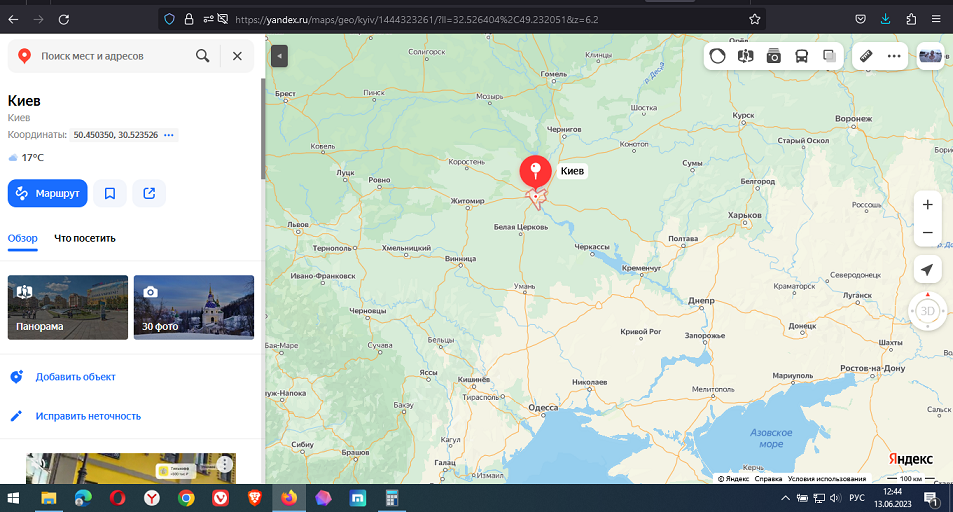Open the 30 фото thumbnail
This screenshot has height=512, width=953.
tap(194, 307)
